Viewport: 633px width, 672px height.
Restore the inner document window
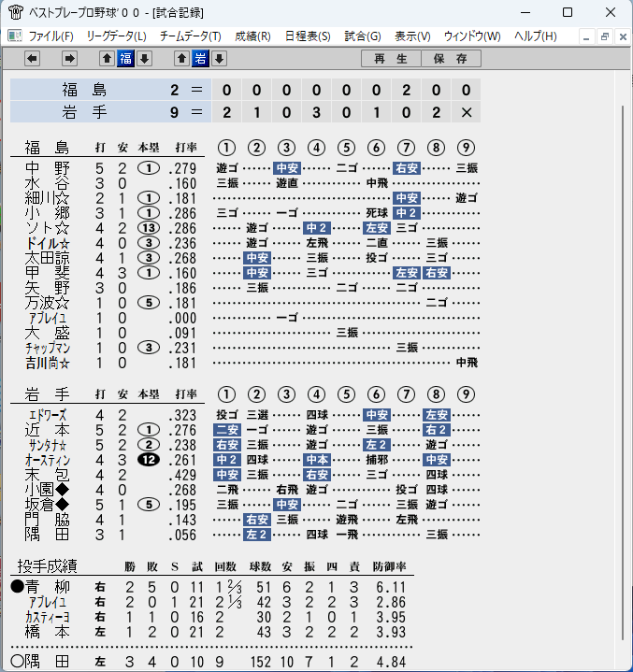(605, 36)
